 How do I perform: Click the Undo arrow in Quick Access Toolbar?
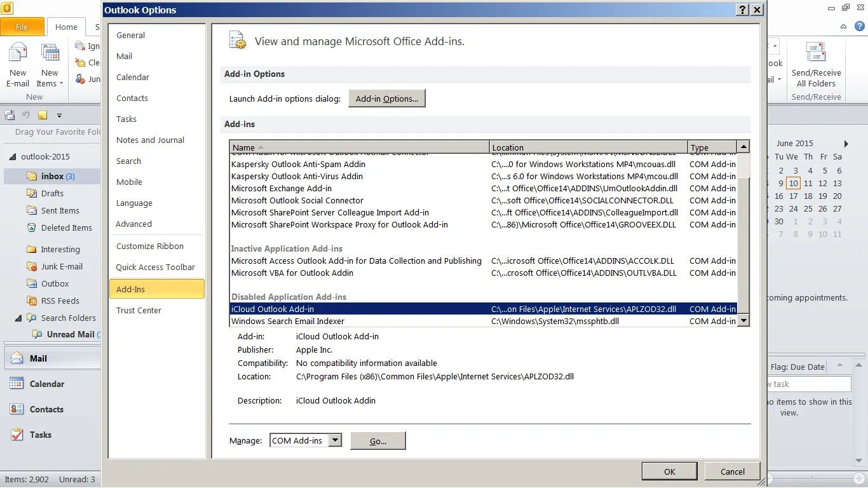[26, 115]
